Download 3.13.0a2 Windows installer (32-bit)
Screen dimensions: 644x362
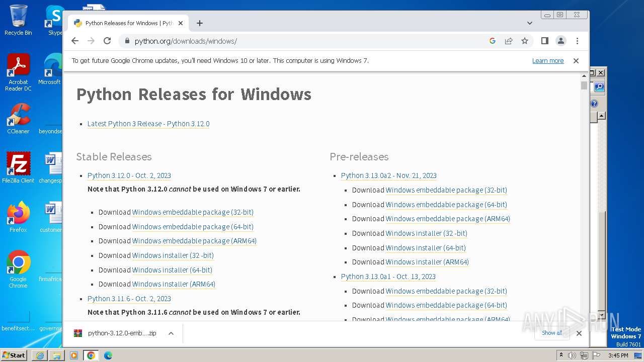[427, 233]
